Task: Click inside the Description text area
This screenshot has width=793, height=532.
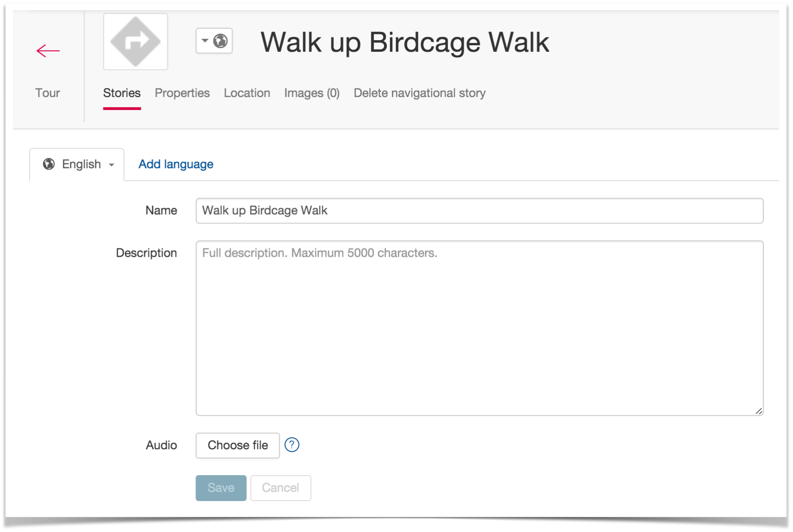Action: [480, 328]
